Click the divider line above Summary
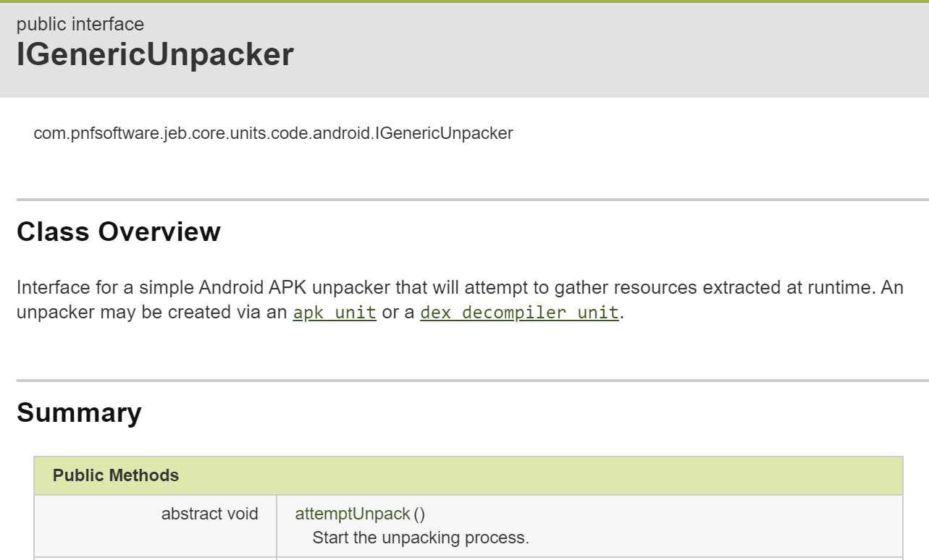 click(472, 380)
